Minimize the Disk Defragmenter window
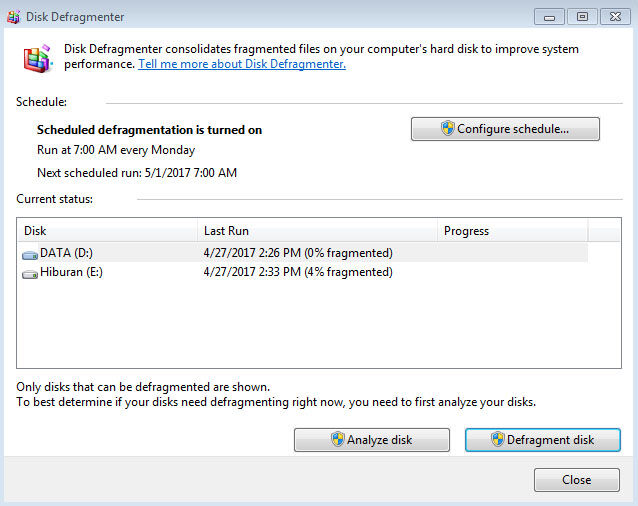This screenshot has height=506, width=638. tap(548, 15)
